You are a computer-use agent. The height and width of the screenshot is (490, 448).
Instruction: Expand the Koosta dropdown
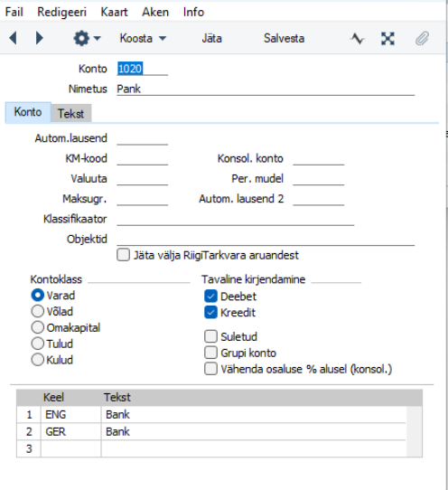point(143,39)
